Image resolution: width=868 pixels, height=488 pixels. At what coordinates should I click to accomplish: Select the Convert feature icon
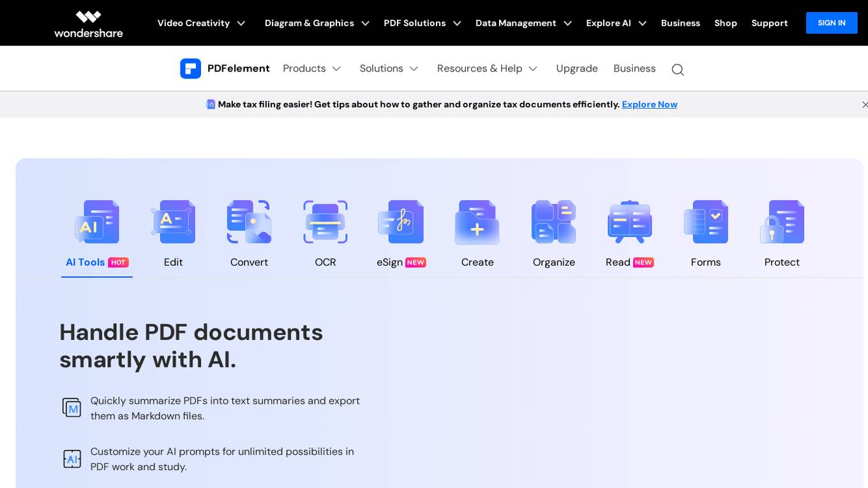point(249,222)
